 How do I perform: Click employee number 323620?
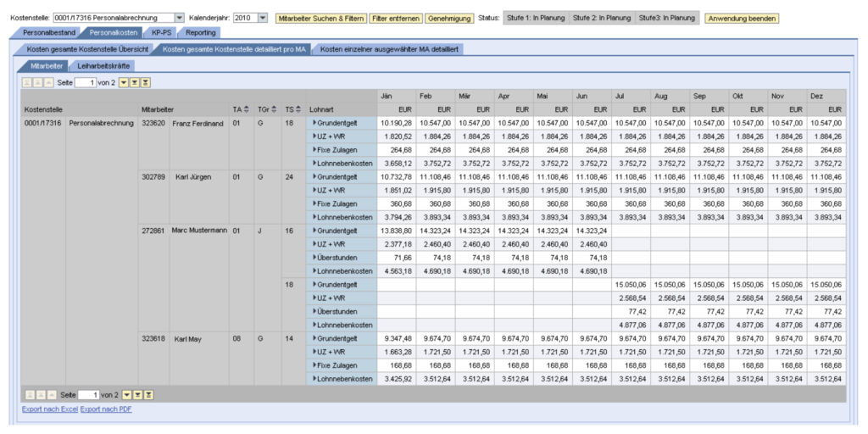tap(153, 124)
